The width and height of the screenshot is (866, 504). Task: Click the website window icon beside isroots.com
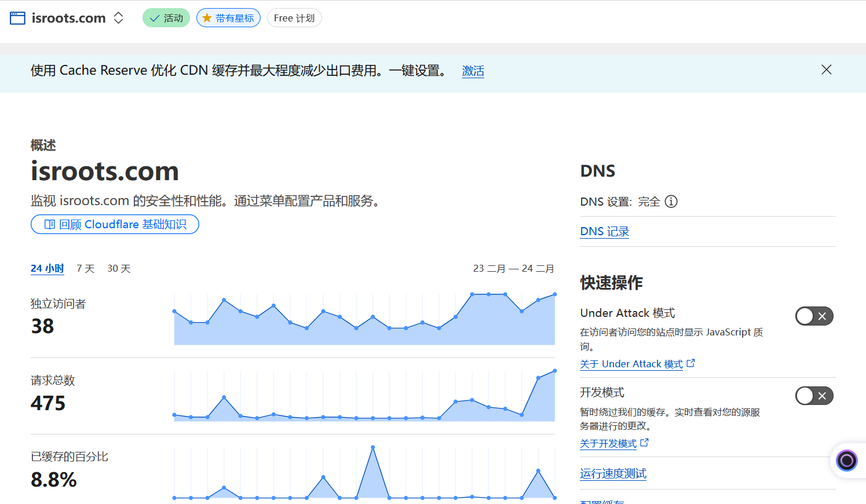(17, 18)
